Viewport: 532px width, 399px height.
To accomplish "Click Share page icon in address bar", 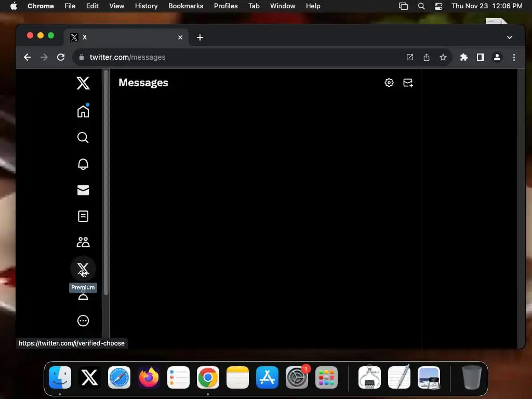I will point(427,57).
